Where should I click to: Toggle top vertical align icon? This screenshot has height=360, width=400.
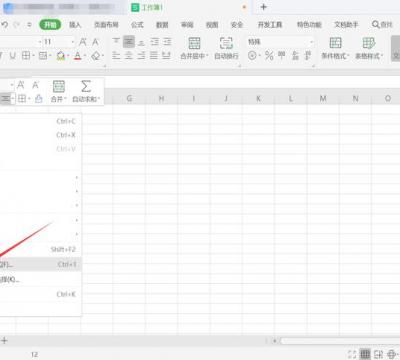tap(116, 41)
